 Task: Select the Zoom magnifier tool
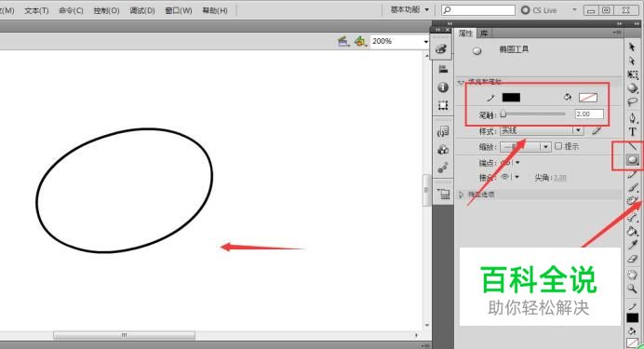pyautogui.click(x=633, y=289)
